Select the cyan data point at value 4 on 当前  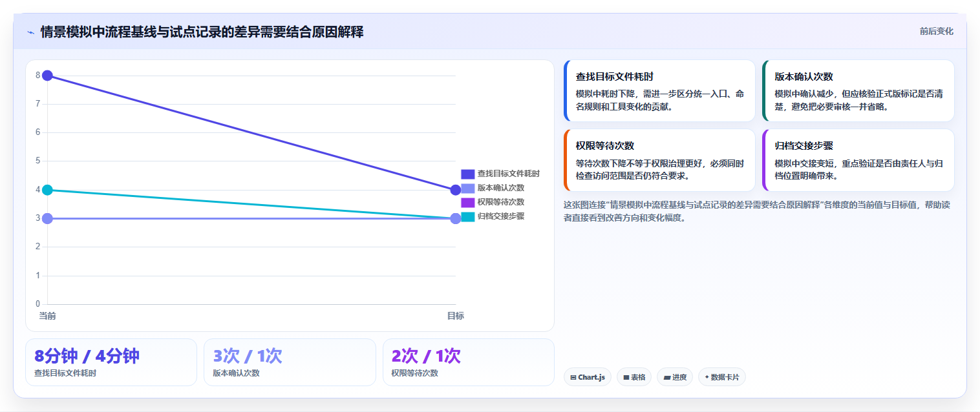pyautogui.click(x=47, y=190)
